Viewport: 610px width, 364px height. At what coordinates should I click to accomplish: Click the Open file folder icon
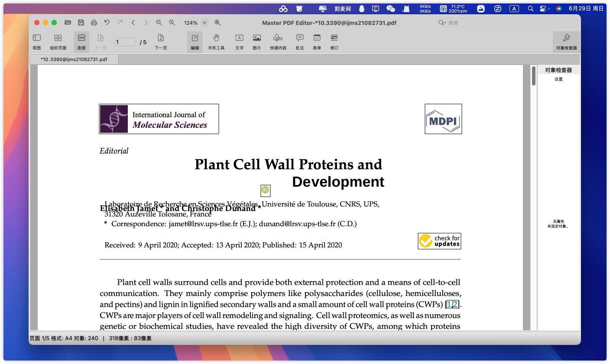68,23
